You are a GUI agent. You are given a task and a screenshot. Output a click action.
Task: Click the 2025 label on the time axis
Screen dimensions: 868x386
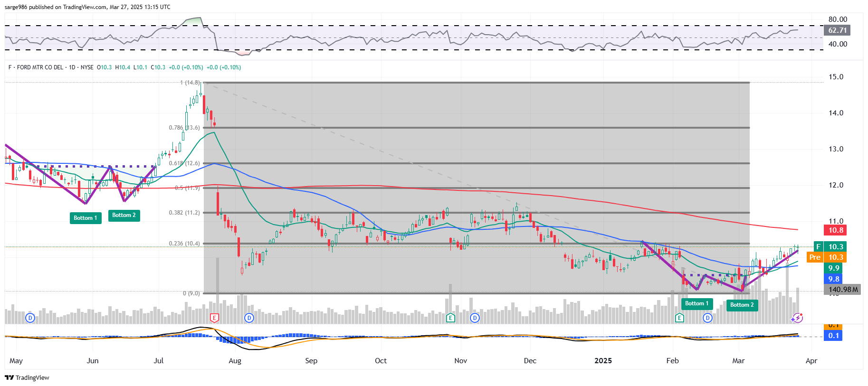(x=603, y=361)
